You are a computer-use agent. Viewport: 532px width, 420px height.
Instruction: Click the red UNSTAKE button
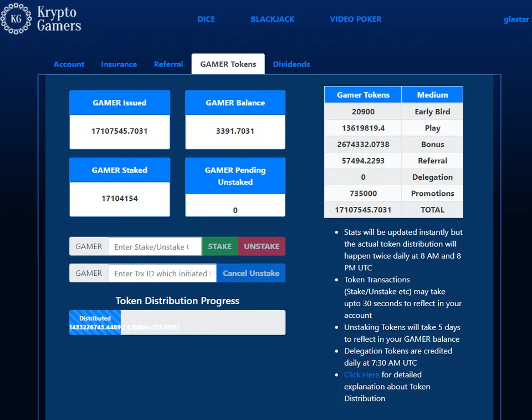point(262,246)
